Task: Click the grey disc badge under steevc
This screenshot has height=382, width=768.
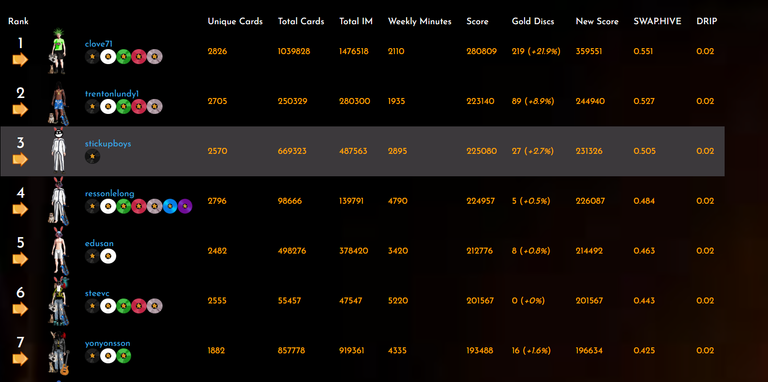Action: [x=154, y=307]
